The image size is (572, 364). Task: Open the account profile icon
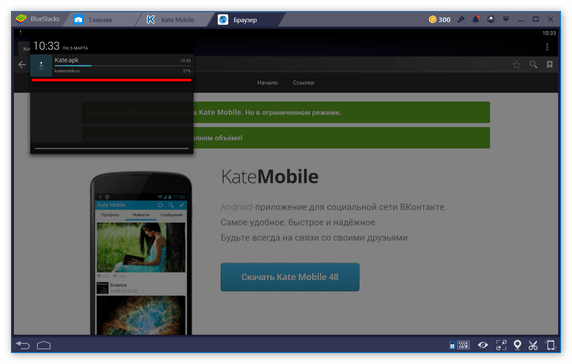pyautogui.click(x=491, y=19)
